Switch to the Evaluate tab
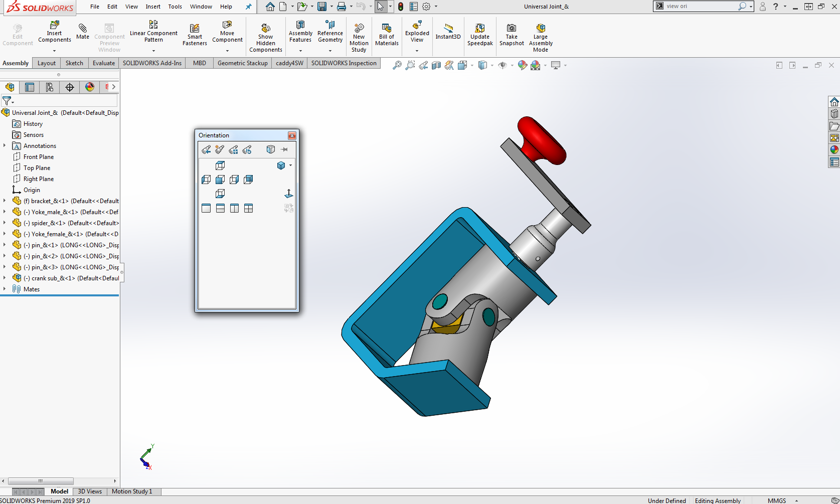The image size is (840, 504). click(103, 63)
